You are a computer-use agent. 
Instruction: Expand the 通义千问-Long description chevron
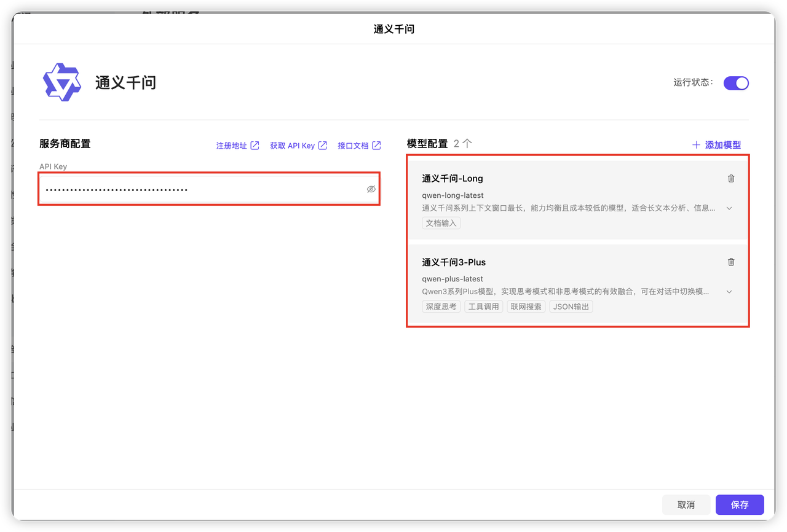pyautogui.click(x=729, y=208)
